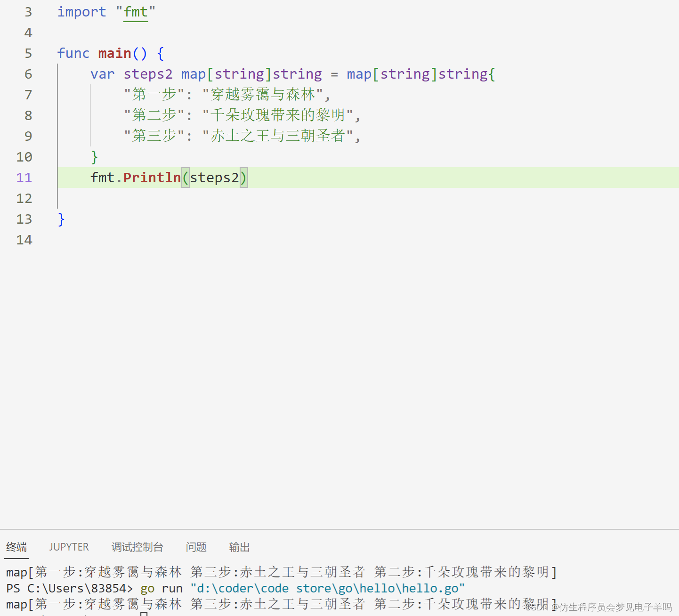Click the func keyword on line 5
This screenshot has width=679, height=616.
point(73,53)
